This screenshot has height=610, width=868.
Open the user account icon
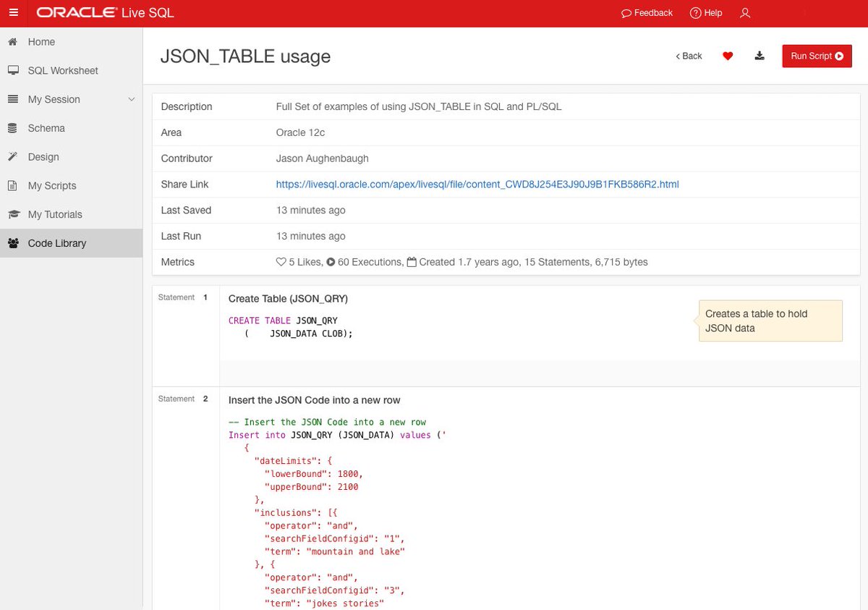(x=745, y=13)
